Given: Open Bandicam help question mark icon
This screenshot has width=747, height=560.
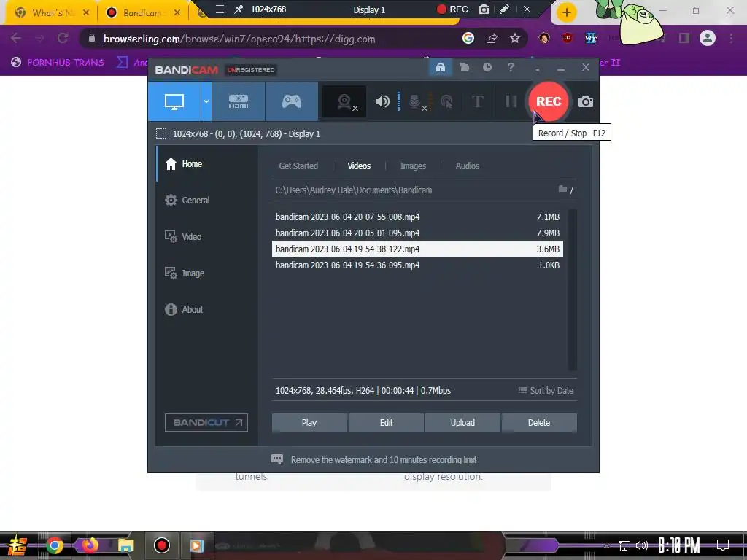Looking at the screenshot, I should [511, 68].
